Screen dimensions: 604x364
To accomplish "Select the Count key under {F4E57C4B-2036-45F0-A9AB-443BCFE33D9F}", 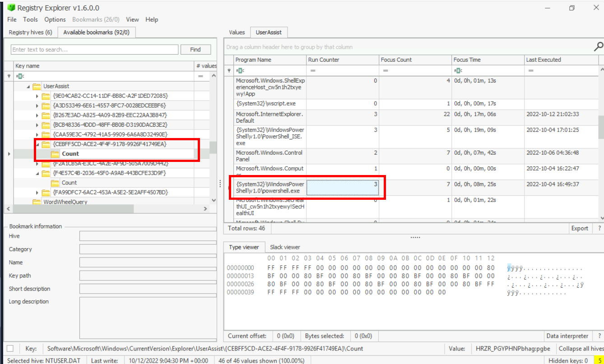I will pos(69,183).
